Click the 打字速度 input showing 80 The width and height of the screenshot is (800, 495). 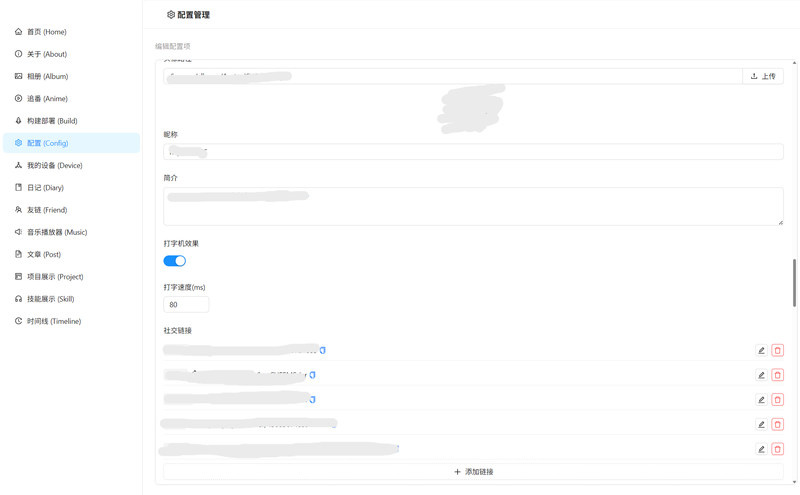186,305
